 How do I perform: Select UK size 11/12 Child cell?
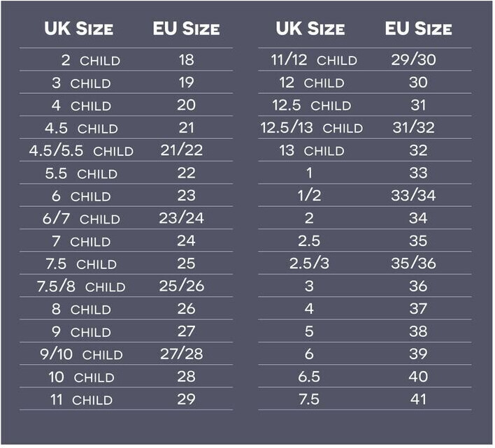(x=314, y=60)
